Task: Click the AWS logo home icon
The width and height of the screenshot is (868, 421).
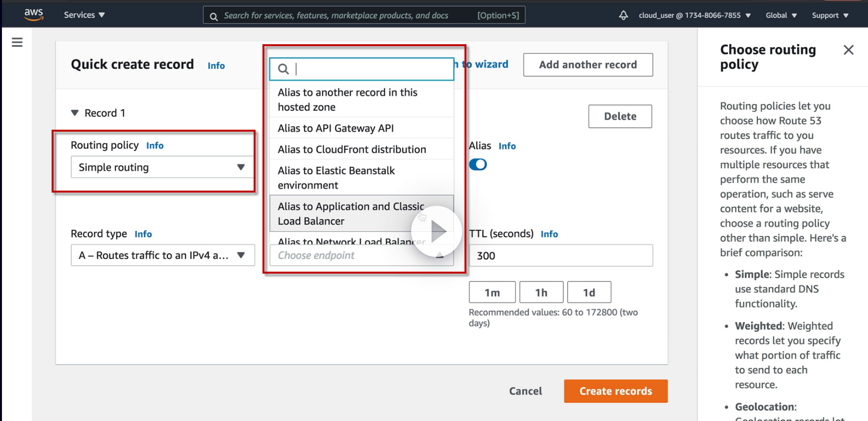Action: (x=33, y=14)
